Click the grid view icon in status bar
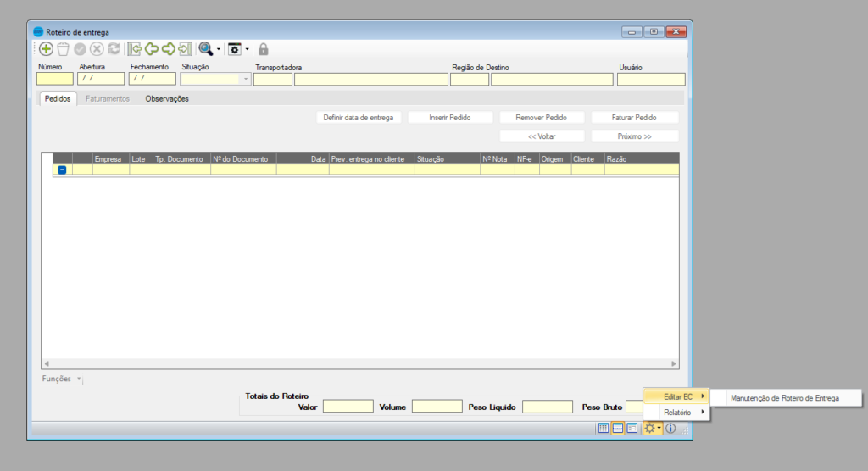Viewport: 868px width, 471px height. coord(604,429)
